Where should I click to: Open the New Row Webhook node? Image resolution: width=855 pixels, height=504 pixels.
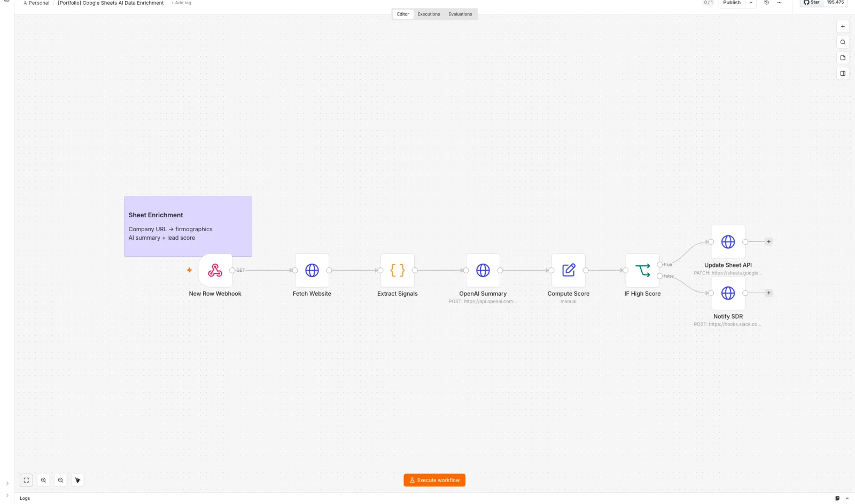click(x=215, y=270)
